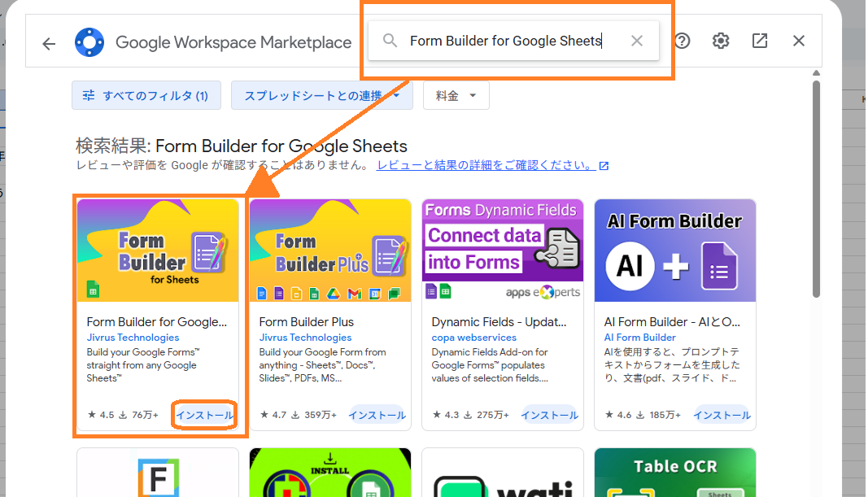The width and height of the screenshot is (868, 497).
Task: Open the F logo add-on thumbnail
Action: click(x=158, y=473)
